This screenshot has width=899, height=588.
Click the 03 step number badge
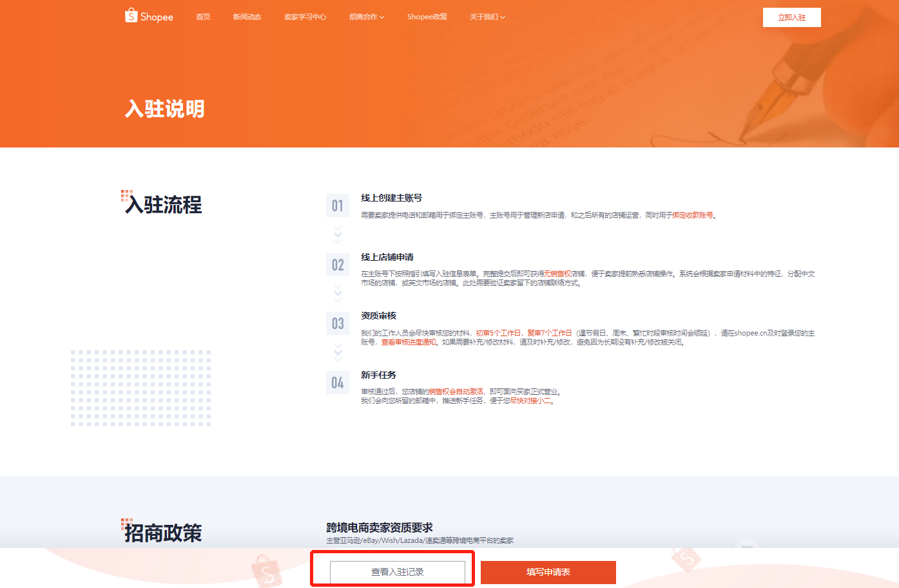coord(338,323)
